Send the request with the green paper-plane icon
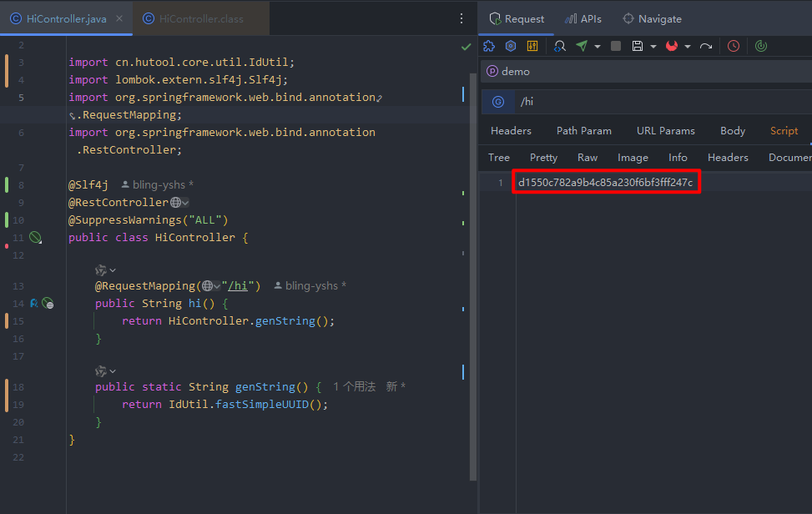 pos(582,46)
